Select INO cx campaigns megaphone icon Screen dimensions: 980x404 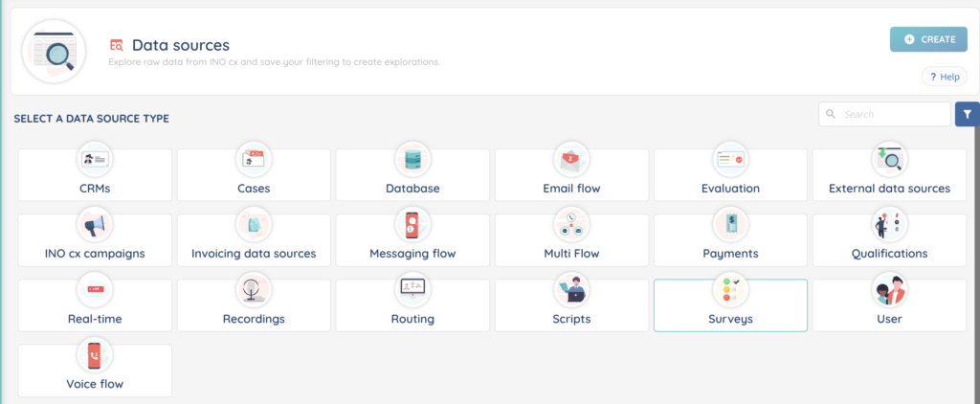click(x=95, y=224)
